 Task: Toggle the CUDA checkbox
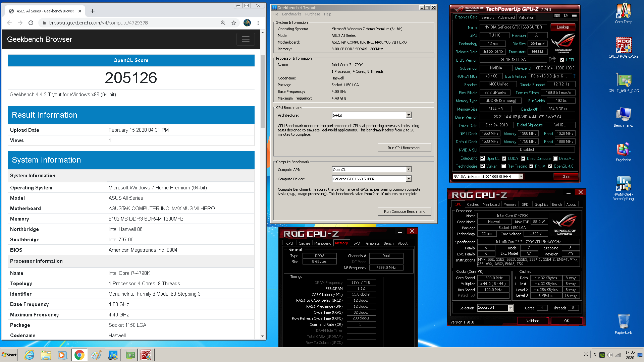tap(504, 159)
